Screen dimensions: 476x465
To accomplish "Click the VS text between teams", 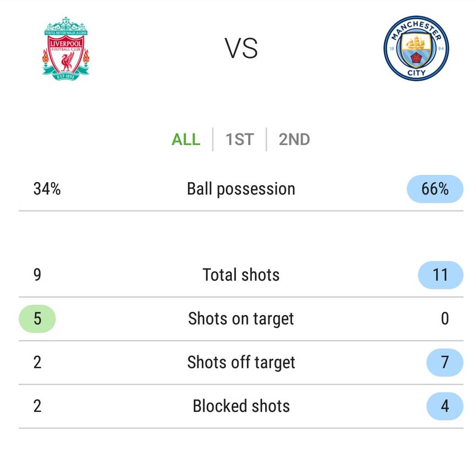I will tap(241, 49).
